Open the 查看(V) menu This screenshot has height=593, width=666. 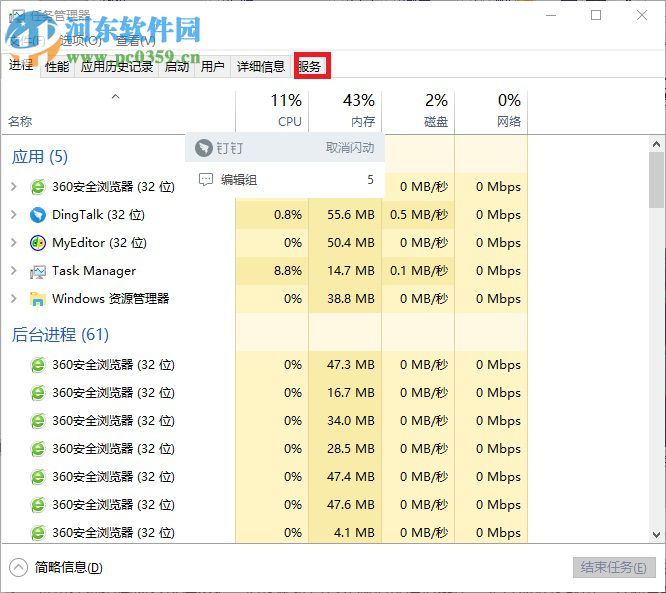[x=135, y=41]
